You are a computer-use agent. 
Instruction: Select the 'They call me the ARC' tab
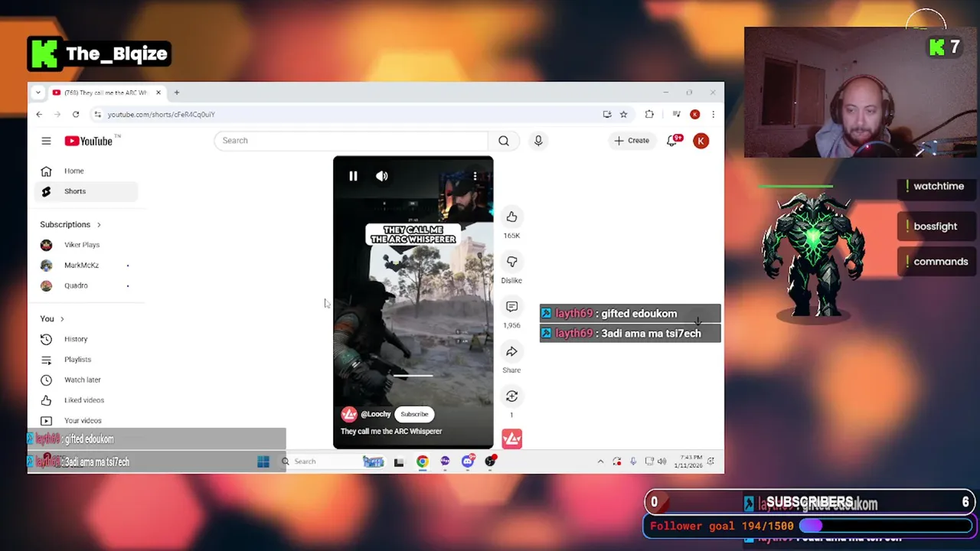point(106,93)
